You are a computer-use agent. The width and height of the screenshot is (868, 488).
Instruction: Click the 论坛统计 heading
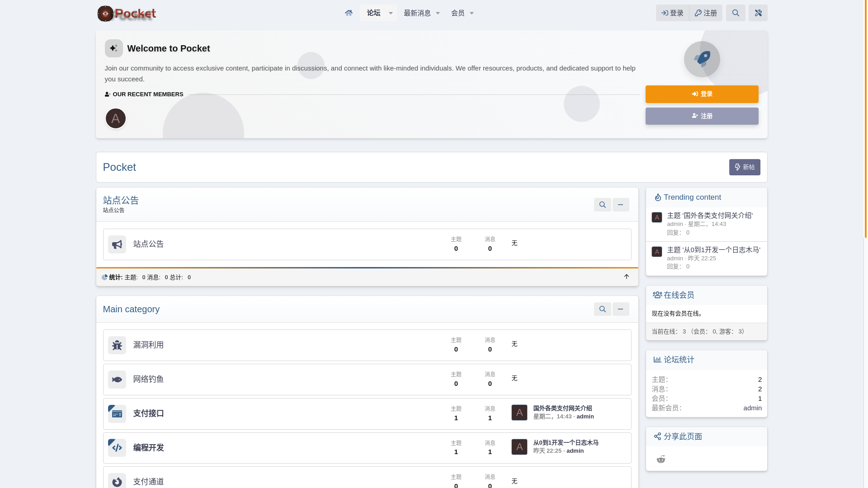click(x=679, y=360)
